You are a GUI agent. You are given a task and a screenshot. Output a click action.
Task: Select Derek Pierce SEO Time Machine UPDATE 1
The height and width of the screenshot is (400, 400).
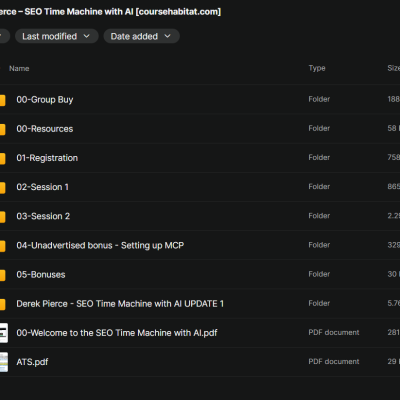coord(120,304)
